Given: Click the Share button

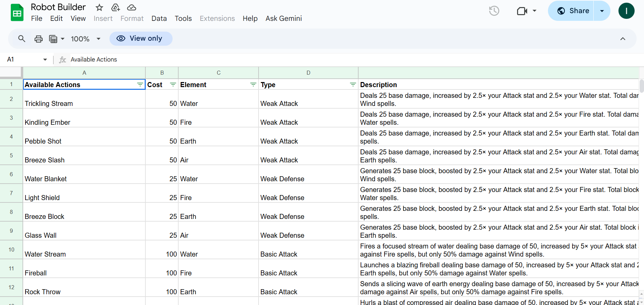Looking at the screenshot, I should pos(571,11).
